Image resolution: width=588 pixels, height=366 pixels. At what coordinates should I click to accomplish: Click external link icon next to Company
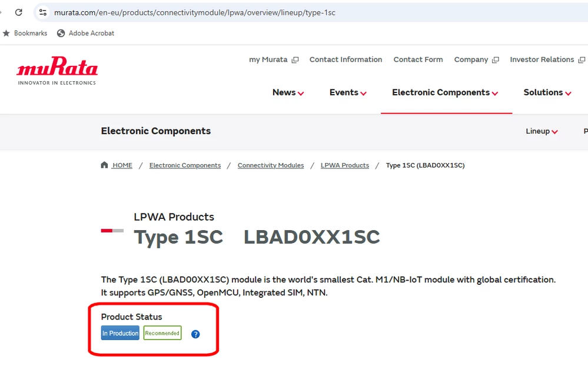[x=496, y=59]
